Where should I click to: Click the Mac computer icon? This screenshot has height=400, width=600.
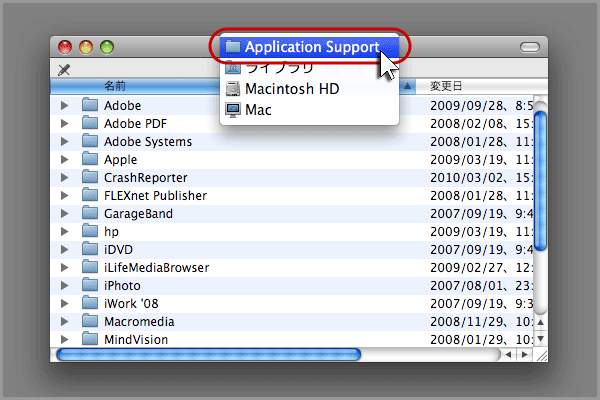pos(233,110)
